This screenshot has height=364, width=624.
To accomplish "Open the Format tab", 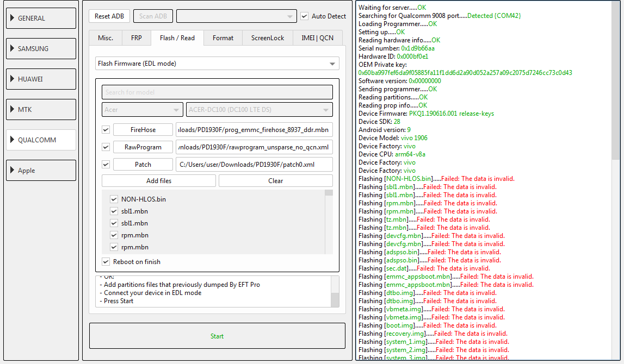I will pos(223,37).
